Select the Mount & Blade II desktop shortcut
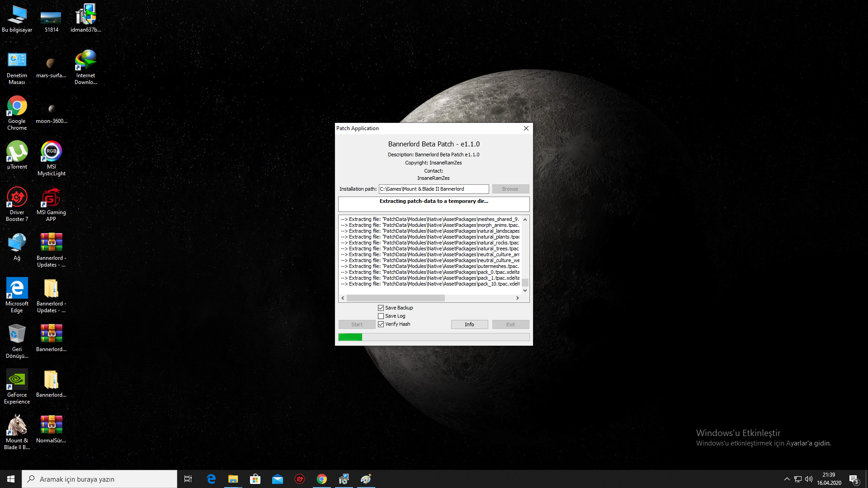Screen dimensions: 868x488 (x=17, y=433)
